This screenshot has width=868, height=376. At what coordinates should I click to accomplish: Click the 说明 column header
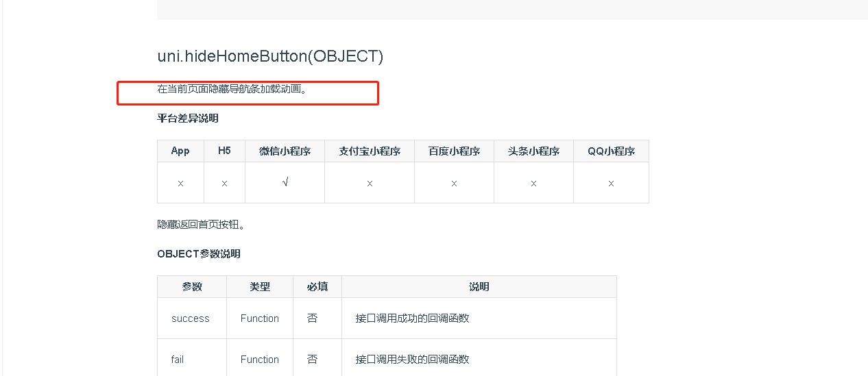(x=479, y=286)
